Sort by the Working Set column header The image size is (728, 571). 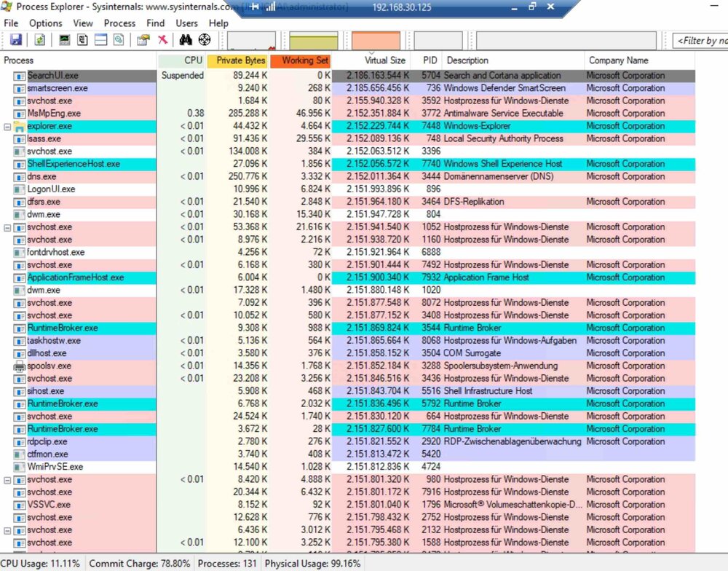click(300, 60)
